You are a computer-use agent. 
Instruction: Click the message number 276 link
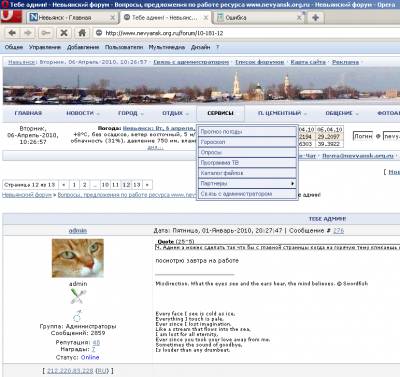(x=338, y=230)
